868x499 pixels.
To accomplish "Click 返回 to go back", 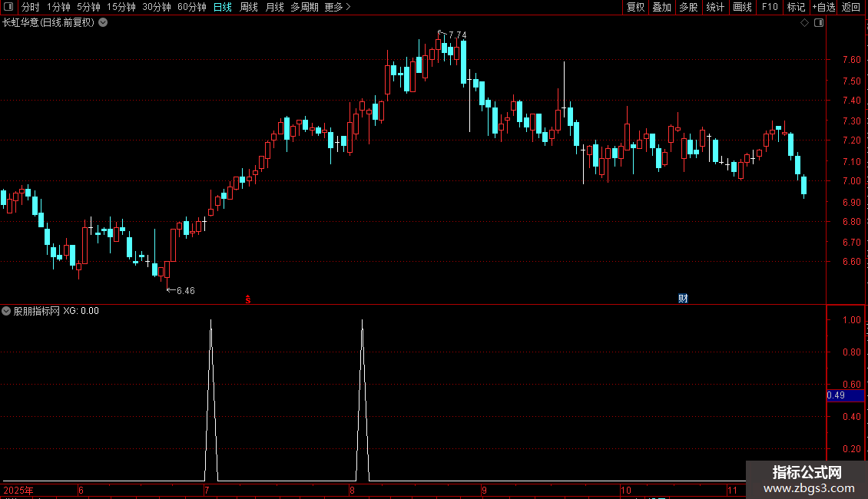I will pyautogui.click(x=851, y=7).
